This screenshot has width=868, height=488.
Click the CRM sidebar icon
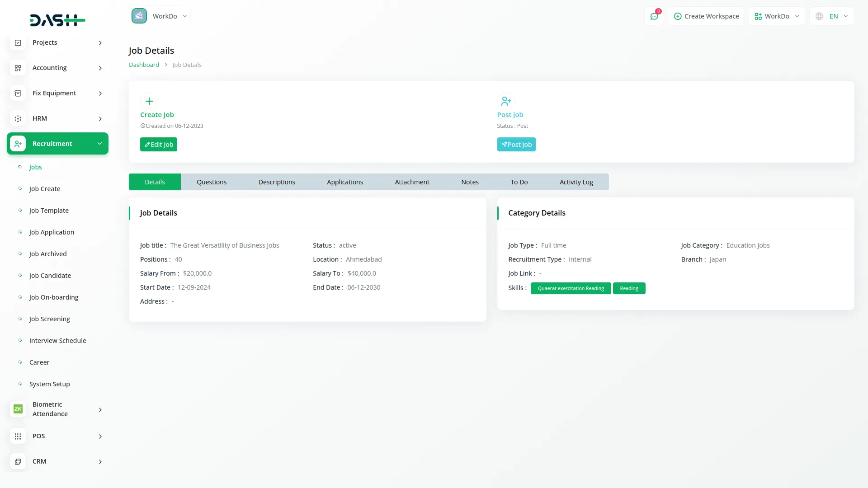click(x=18, y=461)
